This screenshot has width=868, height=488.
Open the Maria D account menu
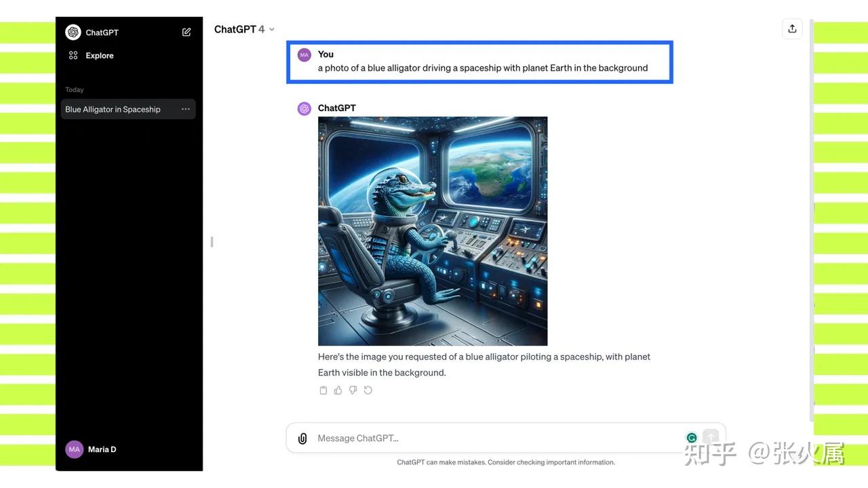point(91,449)
